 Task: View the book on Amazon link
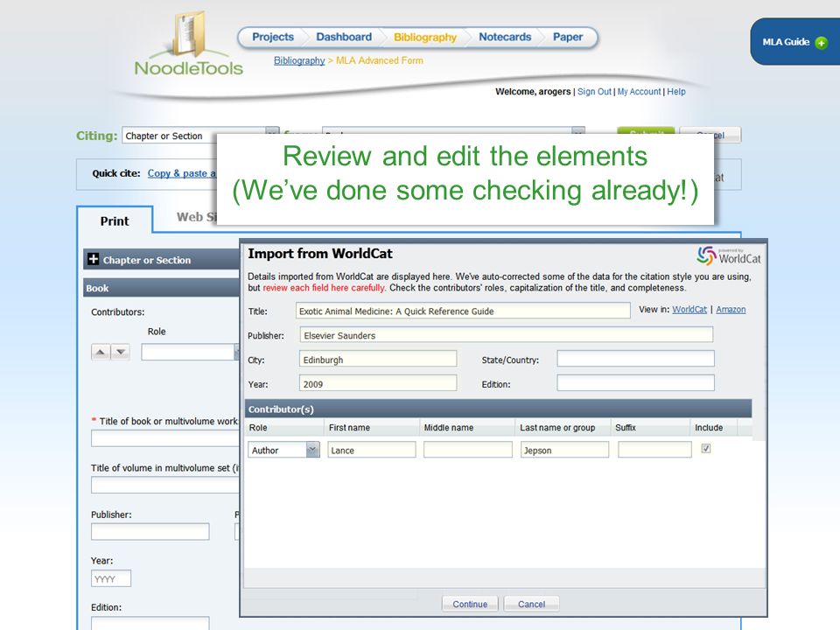(731, 309)
